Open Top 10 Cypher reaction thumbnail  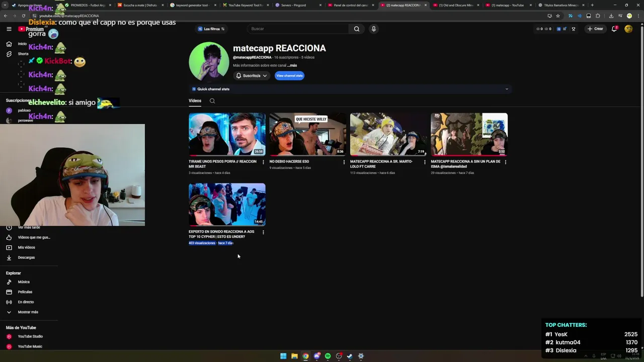227,205
